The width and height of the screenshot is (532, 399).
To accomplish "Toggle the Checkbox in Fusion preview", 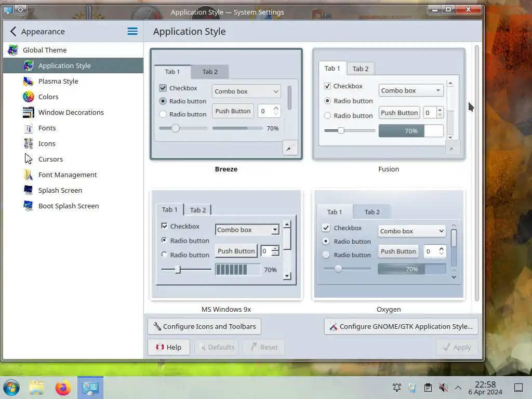I will click(327, 86).
